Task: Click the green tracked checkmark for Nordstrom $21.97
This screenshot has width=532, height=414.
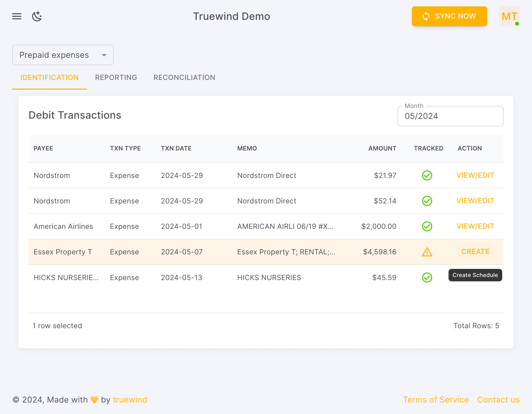Action: tap(427, 175)
